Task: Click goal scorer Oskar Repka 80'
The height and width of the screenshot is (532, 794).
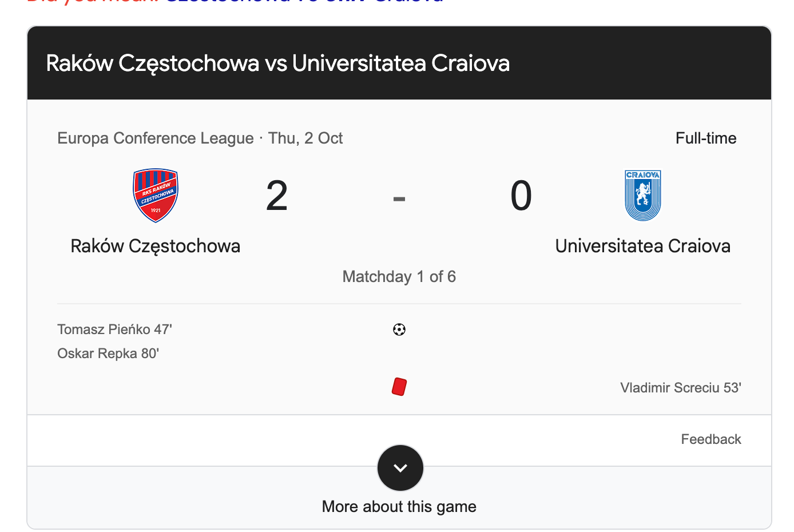Action: [108, 354]
